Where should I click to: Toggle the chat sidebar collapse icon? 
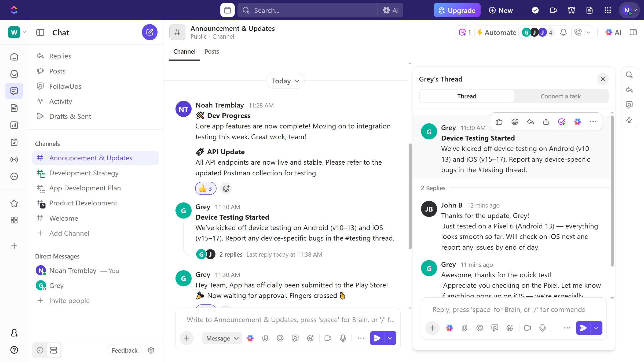coord(40,32)
